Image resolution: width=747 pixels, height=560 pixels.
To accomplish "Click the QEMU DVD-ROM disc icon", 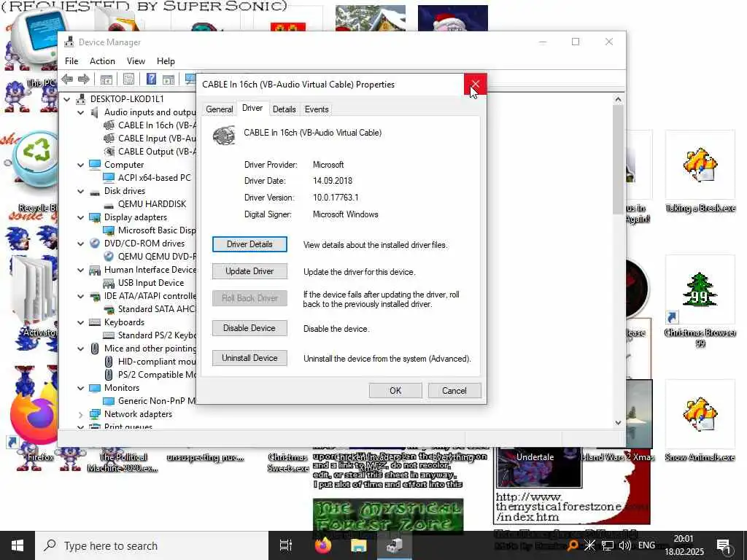I will 109,257.
